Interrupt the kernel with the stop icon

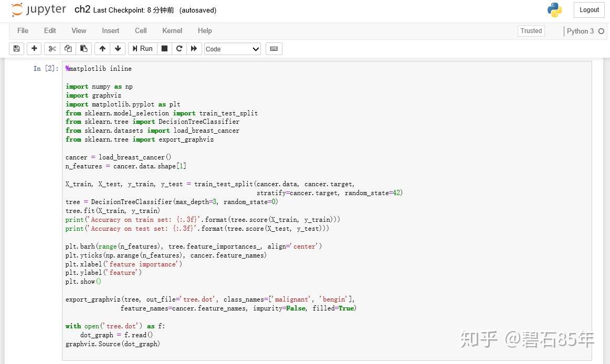164,49
